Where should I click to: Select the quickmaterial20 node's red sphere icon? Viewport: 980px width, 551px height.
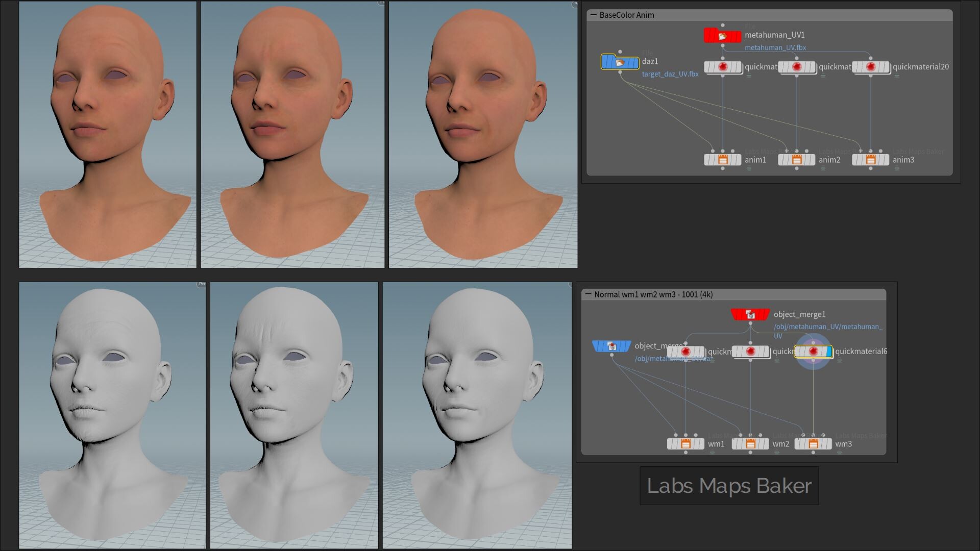tap(871, 67)
